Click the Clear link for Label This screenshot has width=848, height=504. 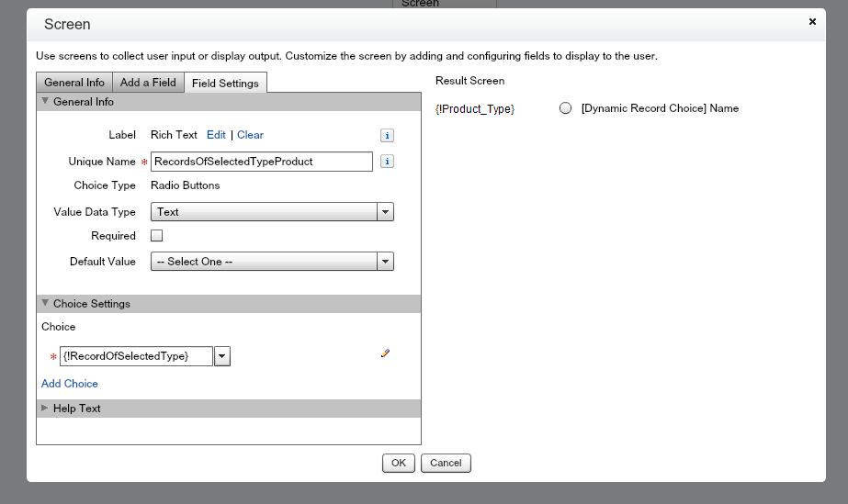[x=250, y=135]
